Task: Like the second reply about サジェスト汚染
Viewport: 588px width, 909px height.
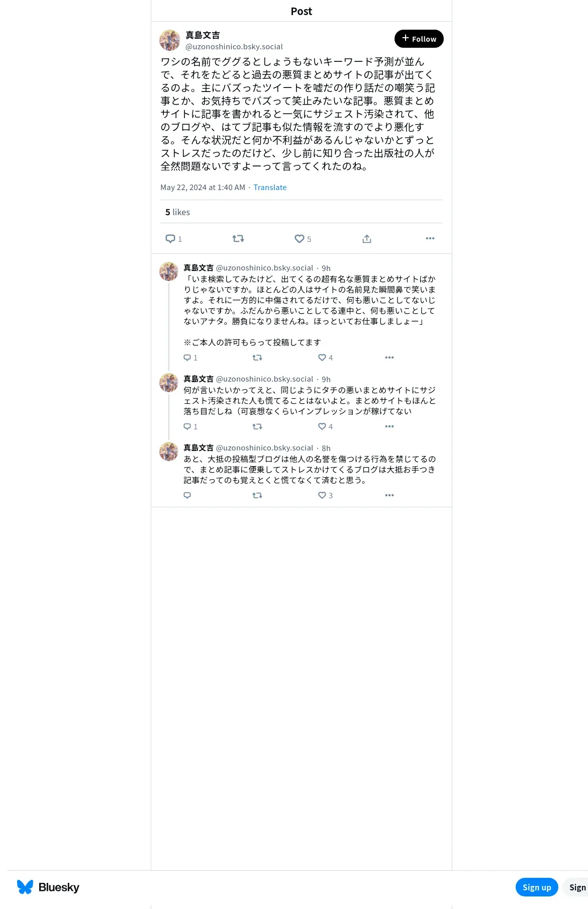Action: (x=322, y=426)
